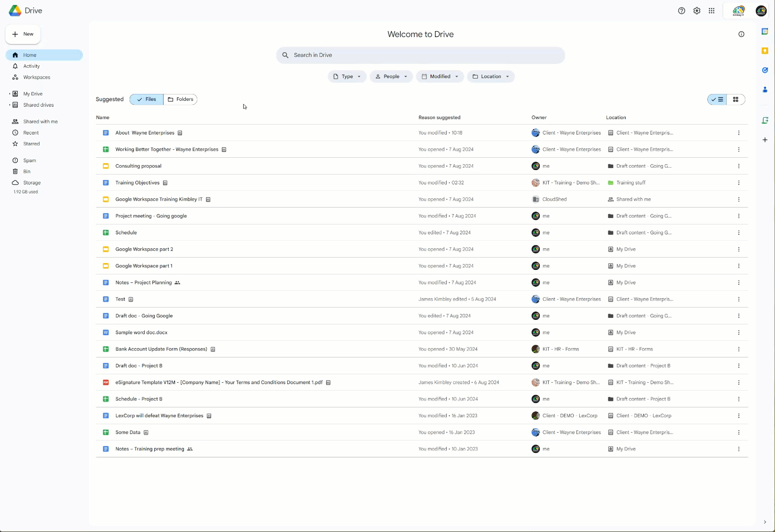Screen dimensions: 775x532
Task: Expand the side panel arrow at bottom right
Action: 765,522
